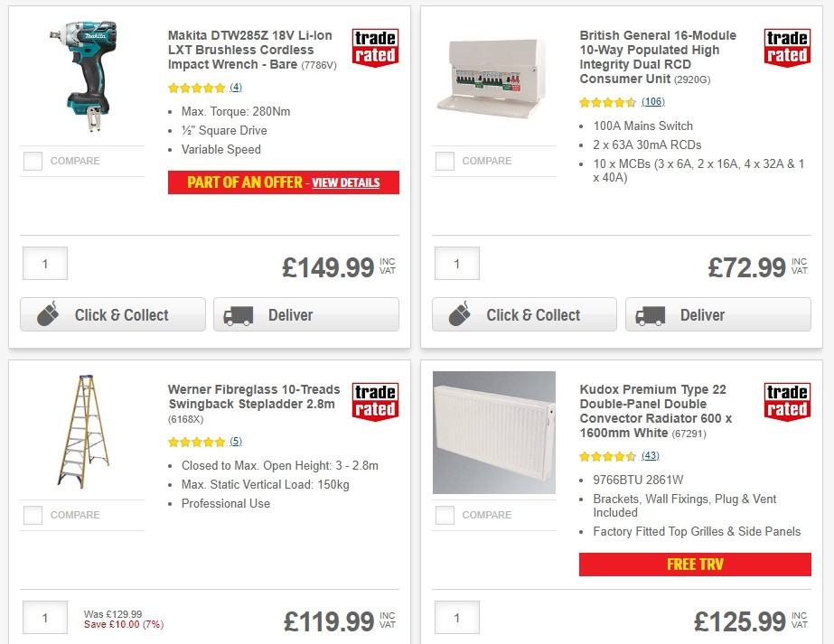Viewport: 834px width, 644px height.
Task: Click VIEW DETAILS on the offer banner
Action: [346, 182]
